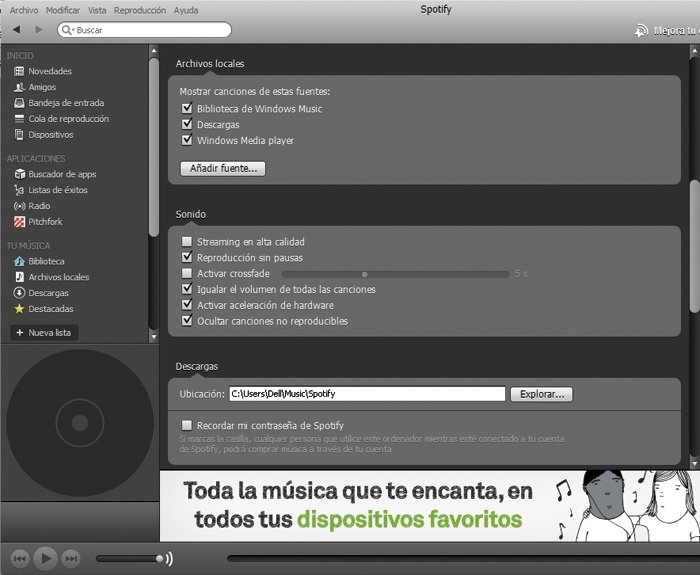Image resolution: width=700 pixels, height=575 pixels.
Task: Uncheck Biblioteca de Windows Music
Action: coord(187,108)
